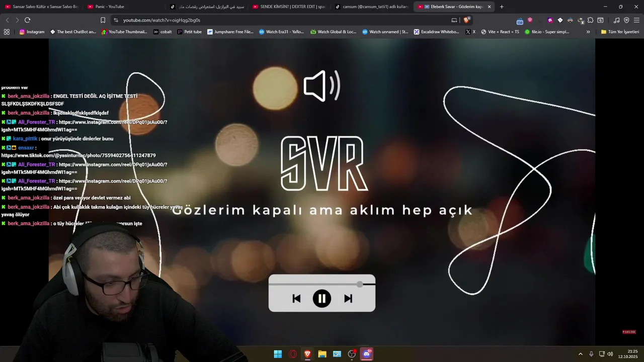Open the glasses-face extension icon
The width and height of the screenshot is (644, 362).
(570, 20)
